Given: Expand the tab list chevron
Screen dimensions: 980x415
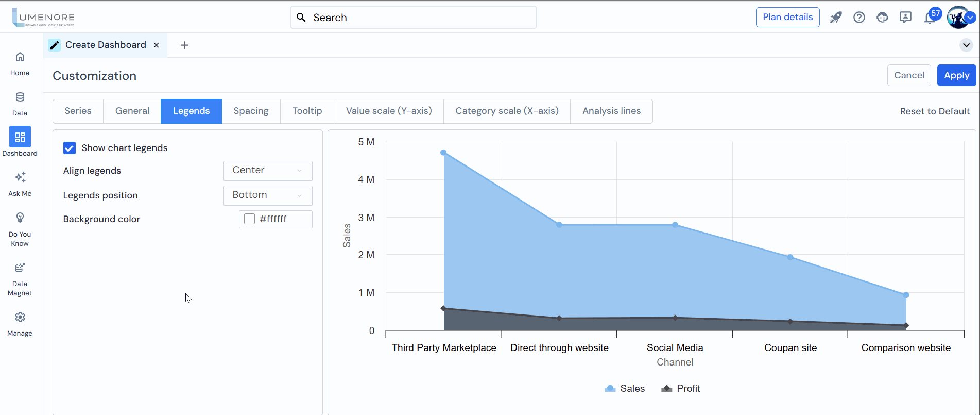Looking at the screenshot, I should tap(966, 45).
